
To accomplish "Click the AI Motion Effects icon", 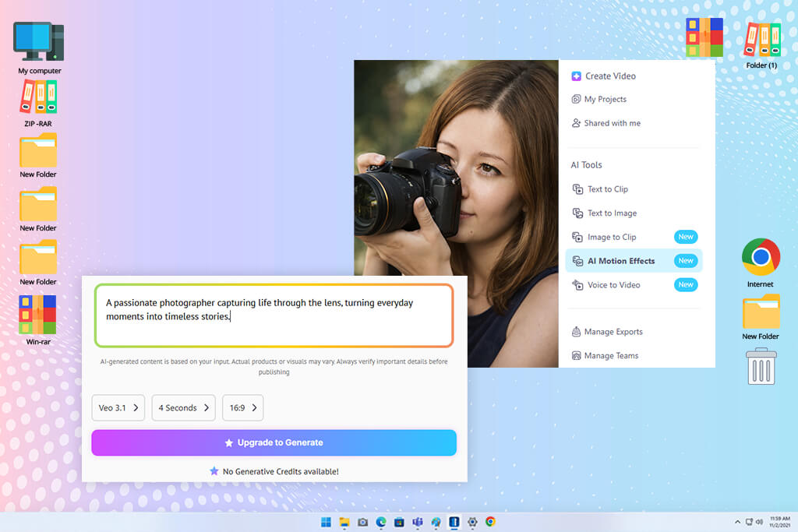I will click(577, 261).
